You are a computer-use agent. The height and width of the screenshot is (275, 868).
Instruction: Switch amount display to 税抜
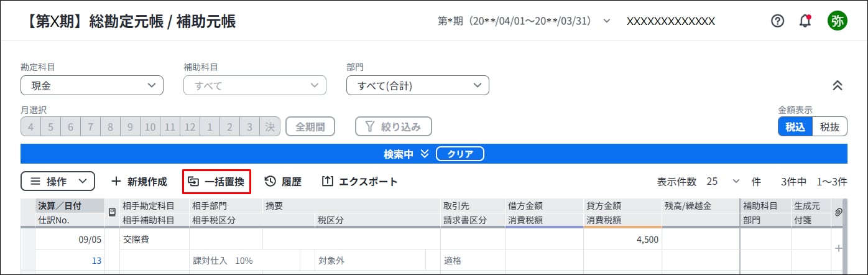[x=830, y=127]
